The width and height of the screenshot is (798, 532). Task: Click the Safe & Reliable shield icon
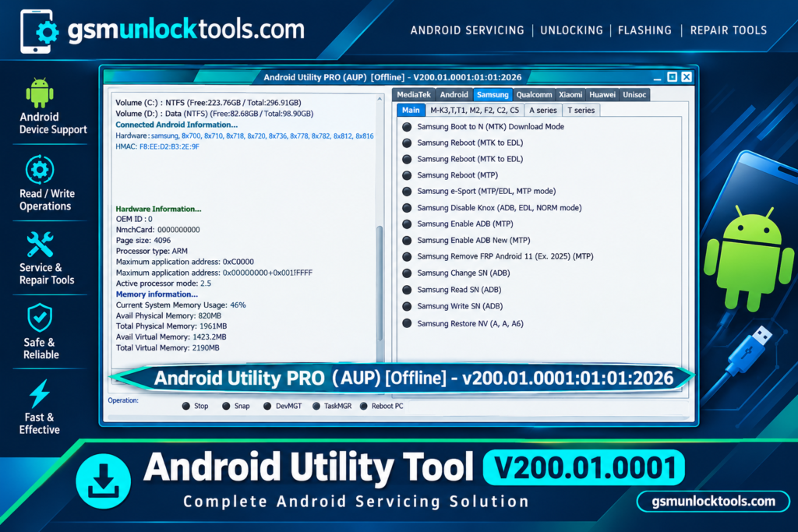[40, 319]
